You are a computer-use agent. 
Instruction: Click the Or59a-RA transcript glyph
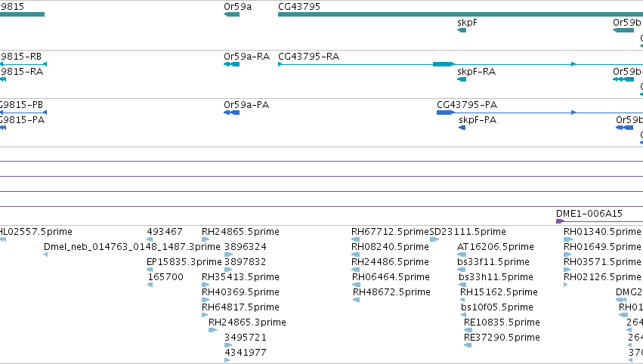[232, 64]
